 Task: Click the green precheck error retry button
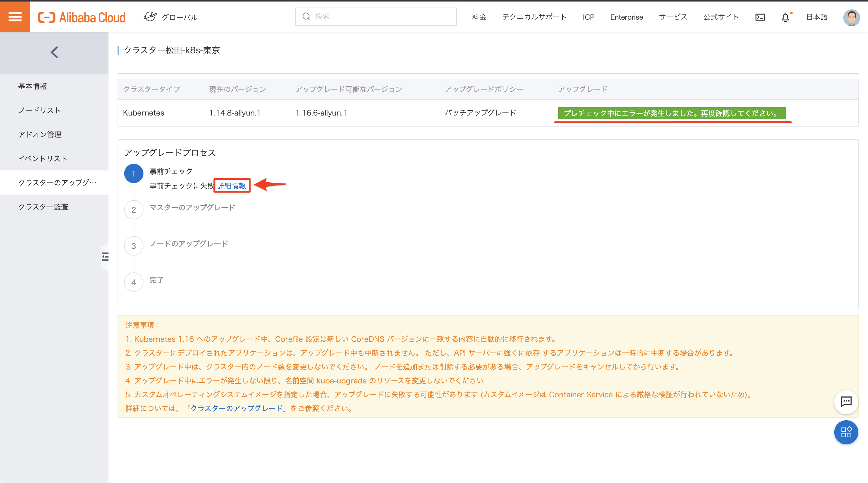(671, 113)
